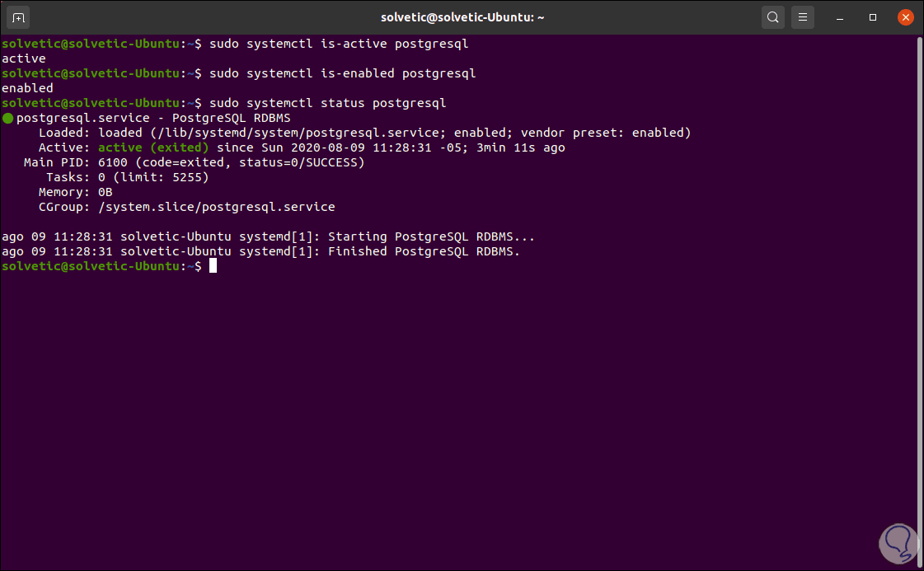Open a new terminal tab
The width and height of the screenshot is (924, 571).
point(19,16)
